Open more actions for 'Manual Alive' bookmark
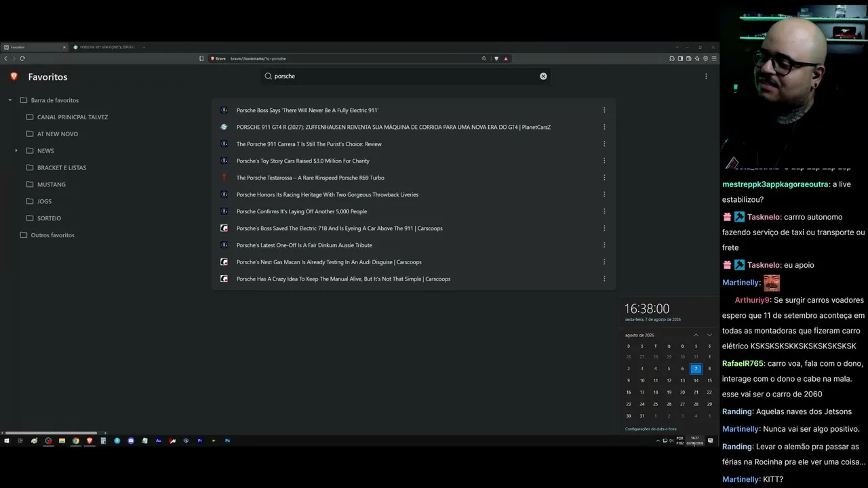 point(604,279)
